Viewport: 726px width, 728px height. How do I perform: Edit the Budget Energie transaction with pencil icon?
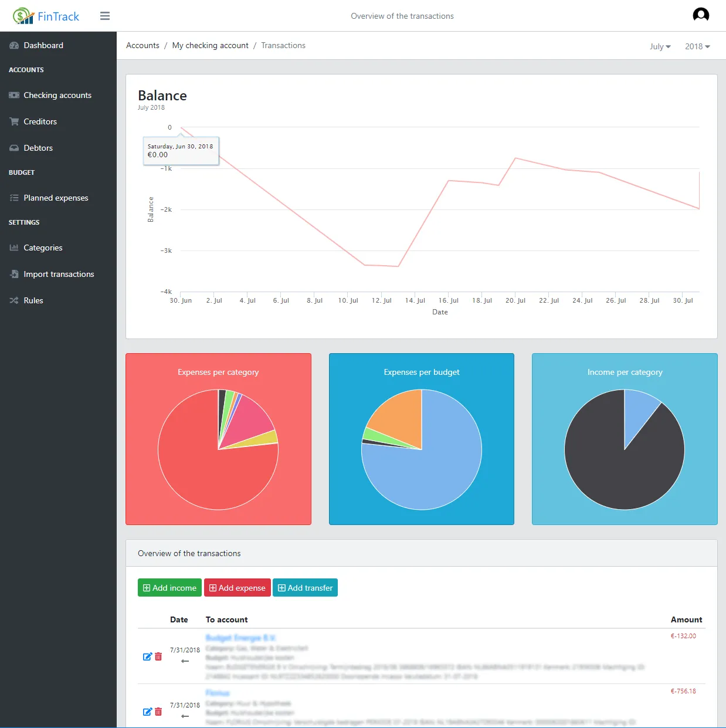(x=148, y=656)
